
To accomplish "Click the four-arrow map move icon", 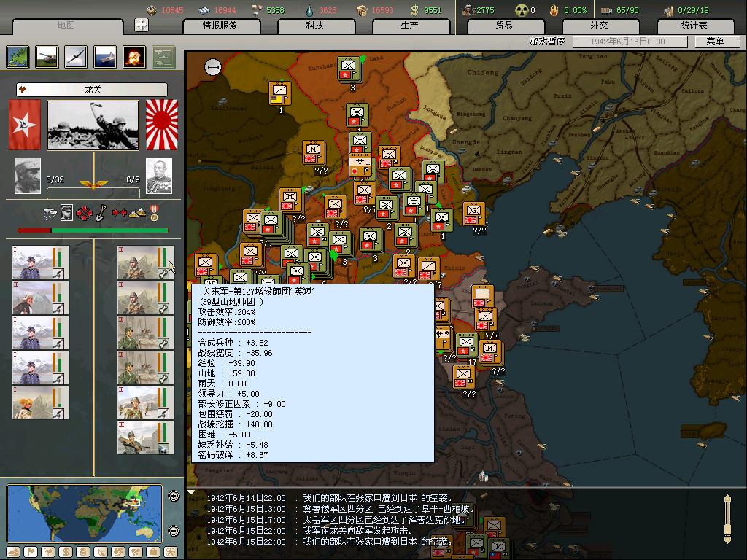I will [x=142, y=25].
